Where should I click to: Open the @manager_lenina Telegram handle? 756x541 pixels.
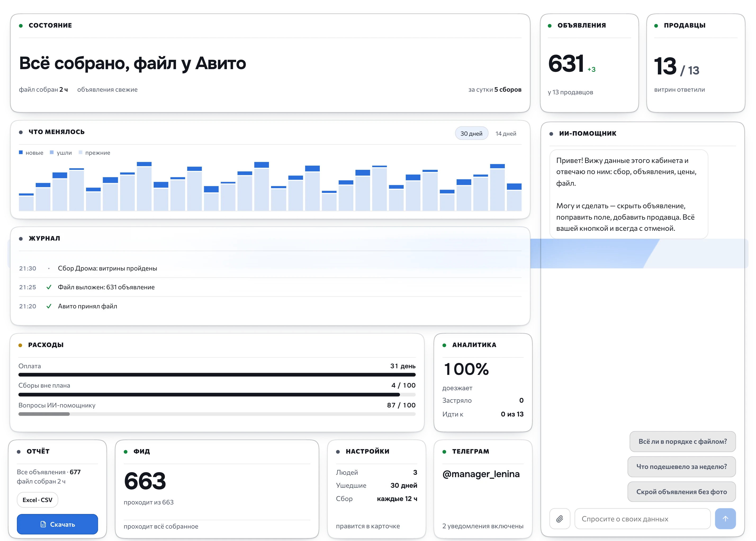click(481, 474)
